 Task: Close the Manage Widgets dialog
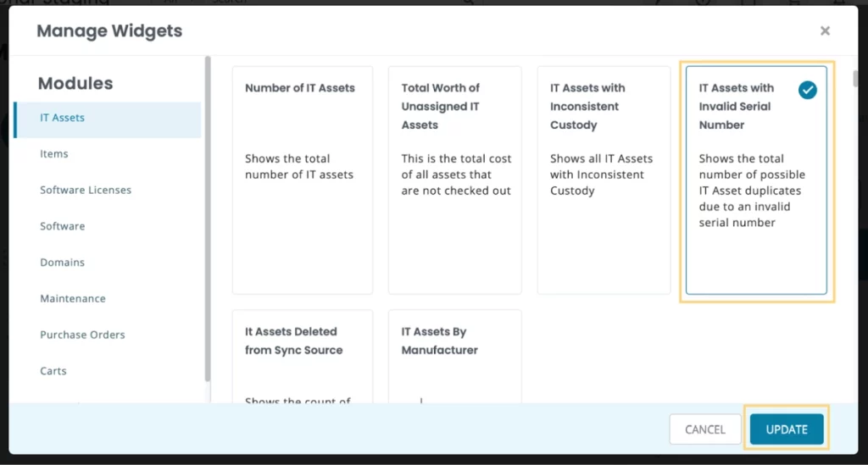[825, 30]
